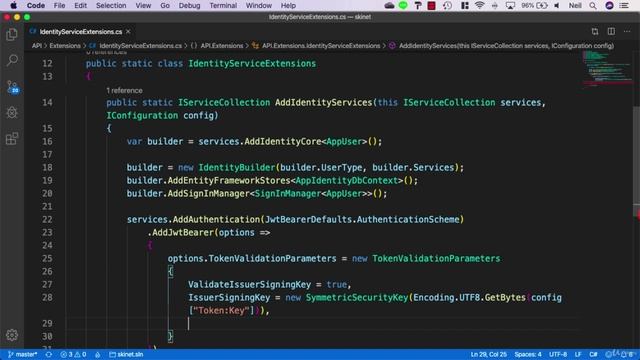Click the flame icon in status bar
The width and height of the screenshot is (640, 360).
[98, 354]
